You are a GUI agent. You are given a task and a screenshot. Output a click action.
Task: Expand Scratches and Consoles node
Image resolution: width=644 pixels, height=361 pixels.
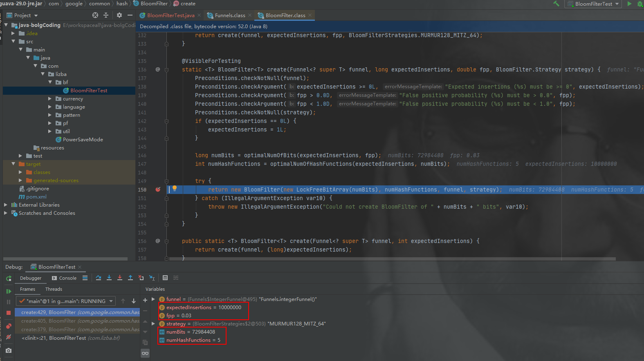coord(6,213)
